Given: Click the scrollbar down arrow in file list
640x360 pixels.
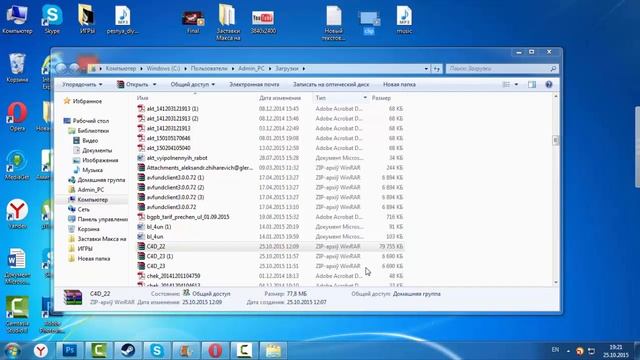Looking at the screenshot, I should pyautogui.click(x=555, y=282).
